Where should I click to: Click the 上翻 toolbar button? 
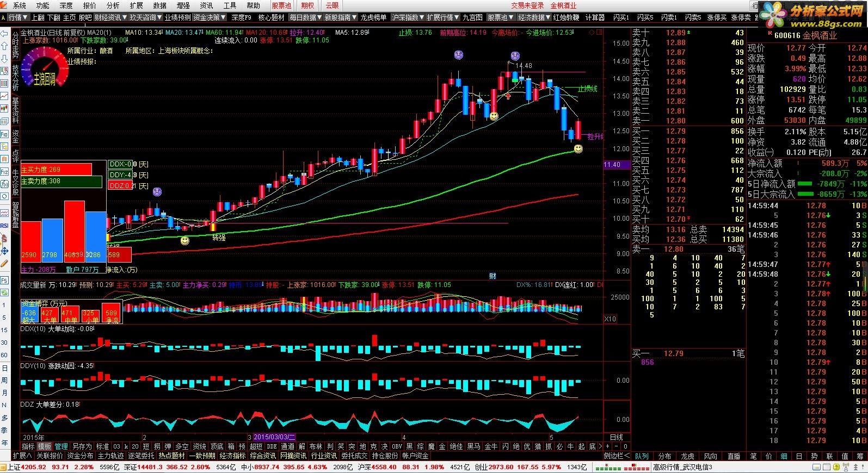click(38, 17)
